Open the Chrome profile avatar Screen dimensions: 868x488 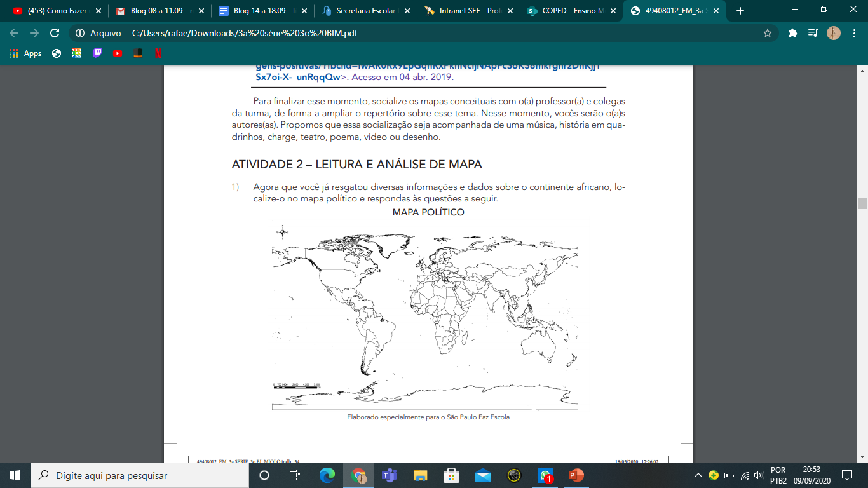pyautogui.click(x=834, y=33)
